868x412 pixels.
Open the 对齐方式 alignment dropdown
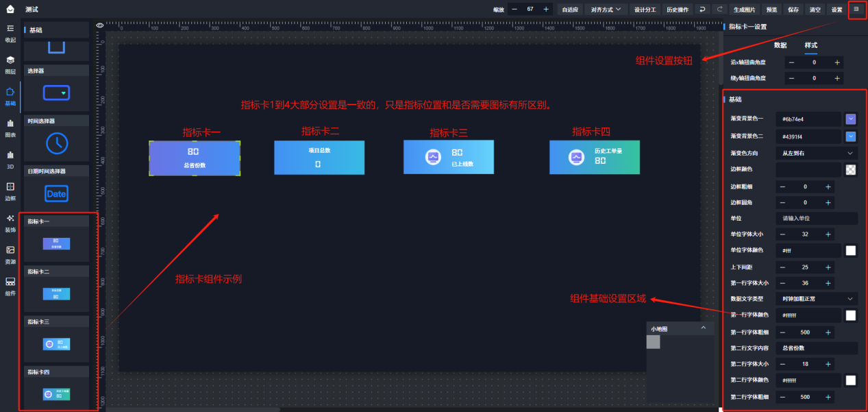tap(607, 10)
